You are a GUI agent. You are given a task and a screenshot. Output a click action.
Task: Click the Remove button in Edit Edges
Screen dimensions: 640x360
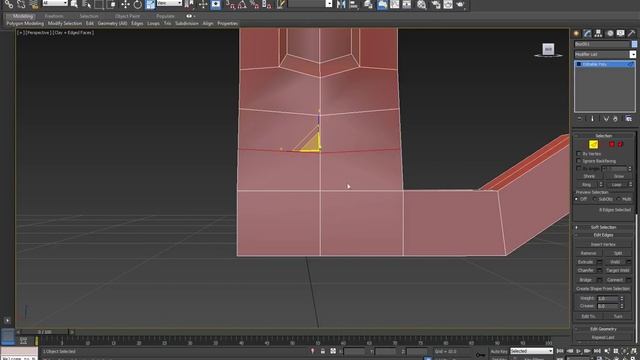(x=588, y=253)
